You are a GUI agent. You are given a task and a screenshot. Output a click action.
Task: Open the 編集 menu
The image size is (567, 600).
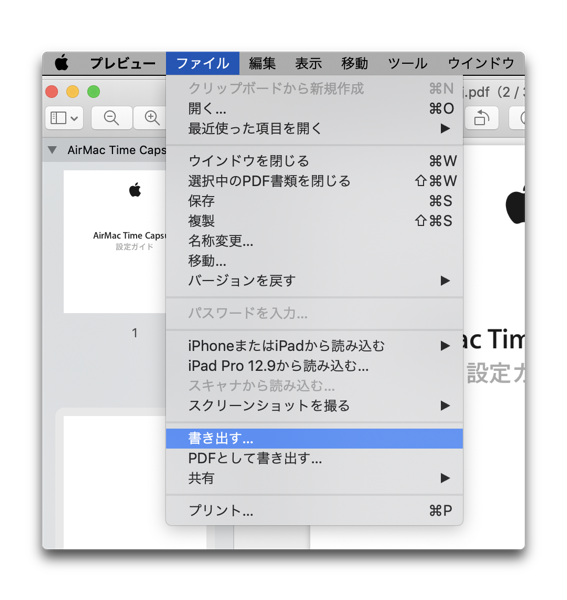pyautogui.click(x=262, y=63)
